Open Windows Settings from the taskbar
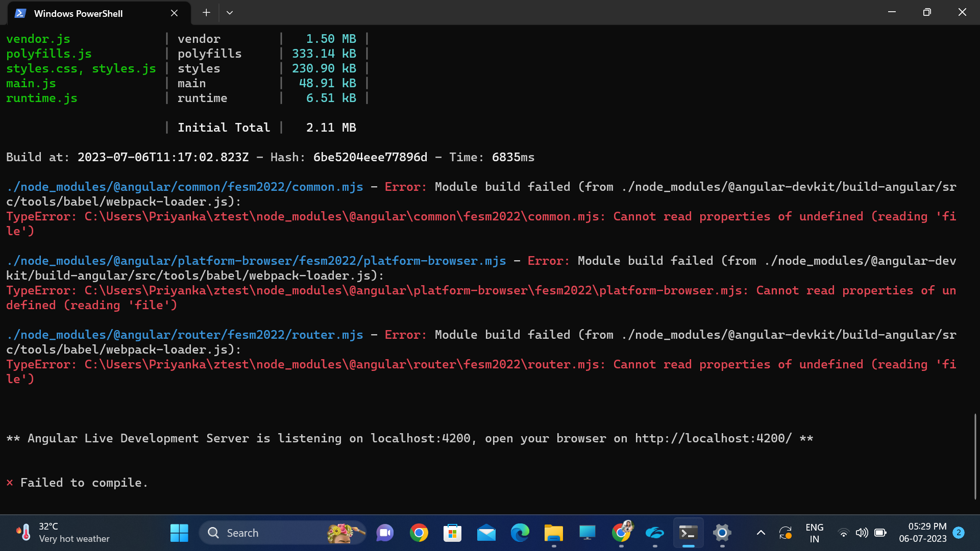 [722, 533]
